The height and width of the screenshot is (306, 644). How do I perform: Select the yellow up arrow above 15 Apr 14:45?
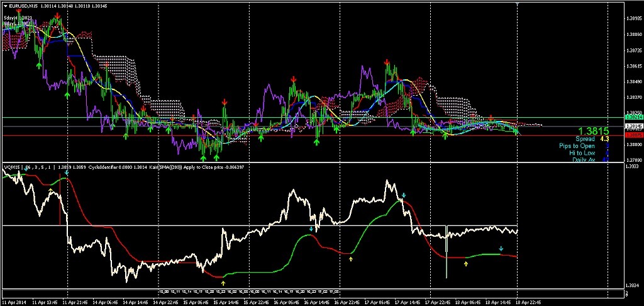[x=223, y=283]
